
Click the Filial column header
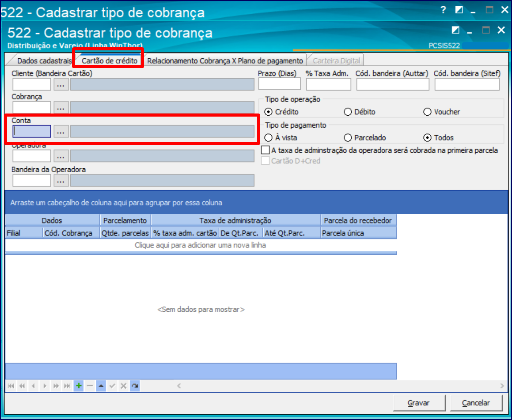pos(24,233)
